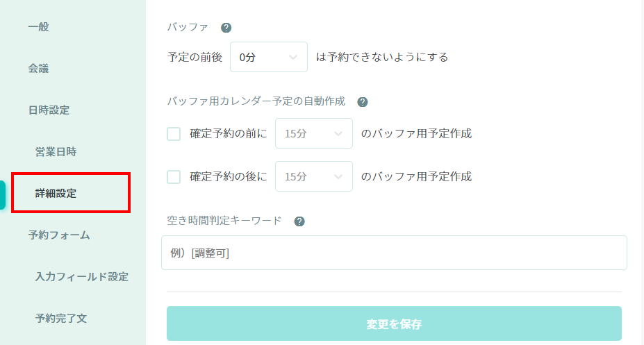Go to 営業日時 sub-menu item
Screen dimensions: 644x345
[x=56, y=151]
